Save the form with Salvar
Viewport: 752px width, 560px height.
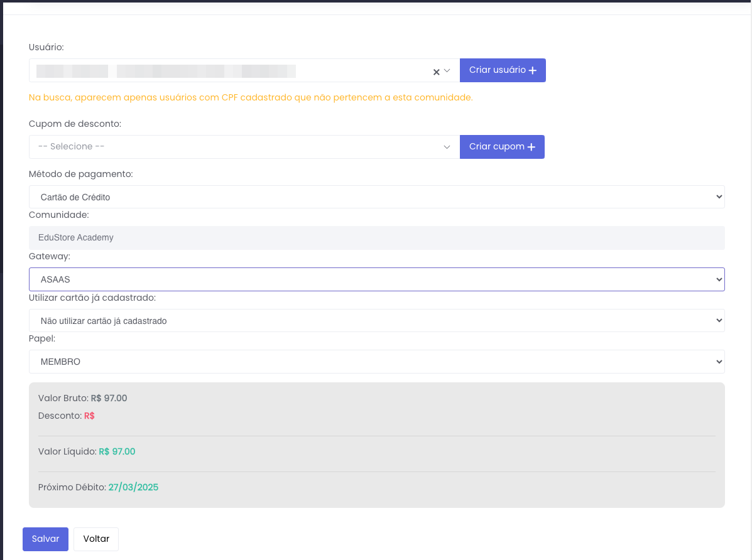click(x=45, y=539)
